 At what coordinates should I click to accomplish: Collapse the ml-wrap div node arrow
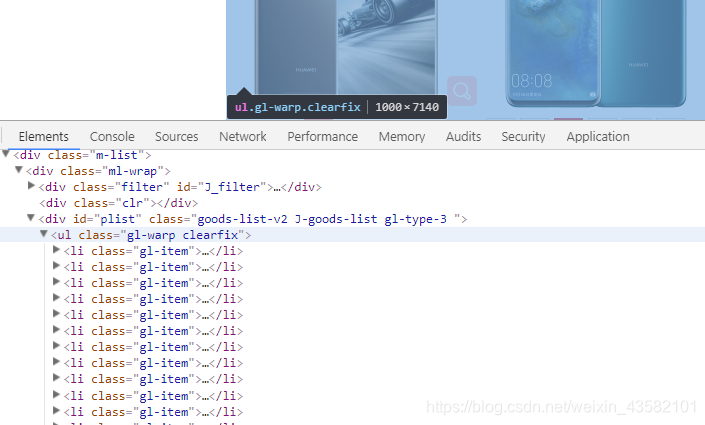[18, 170]
